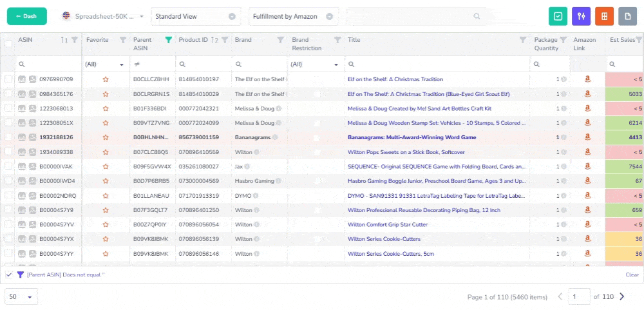Open the Brand column filter icon
Viewport: 644px width, 310px height.
tap(280, 40)
